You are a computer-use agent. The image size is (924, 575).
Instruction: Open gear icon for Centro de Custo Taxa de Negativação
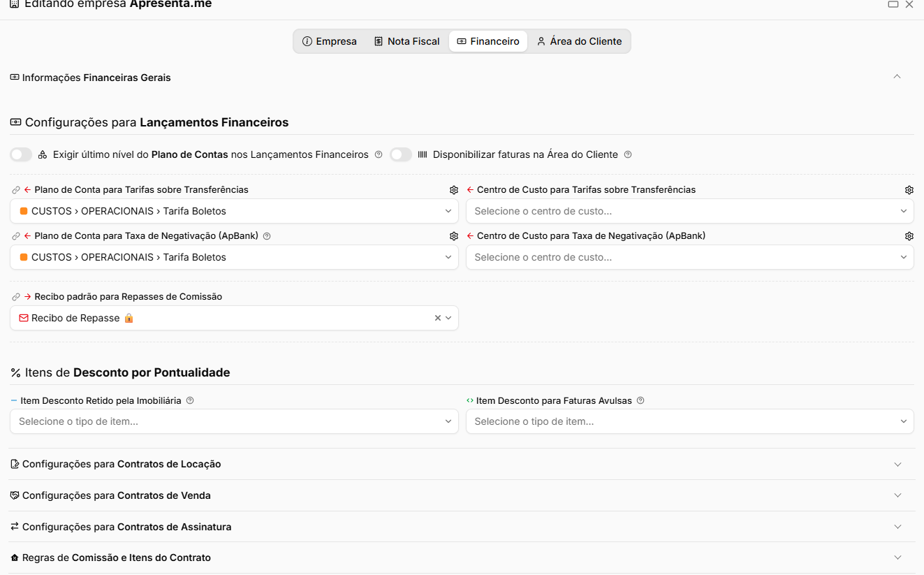coord(909,236)
